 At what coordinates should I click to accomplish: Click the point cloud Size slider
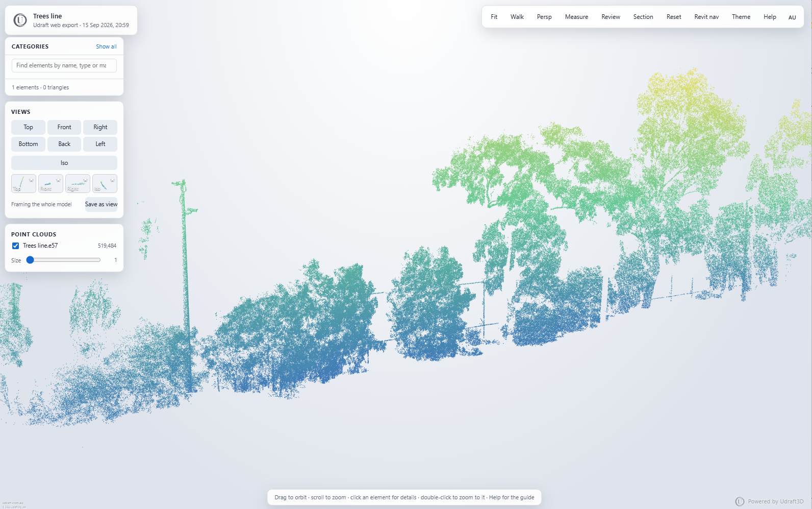click(x=64, y=260)
